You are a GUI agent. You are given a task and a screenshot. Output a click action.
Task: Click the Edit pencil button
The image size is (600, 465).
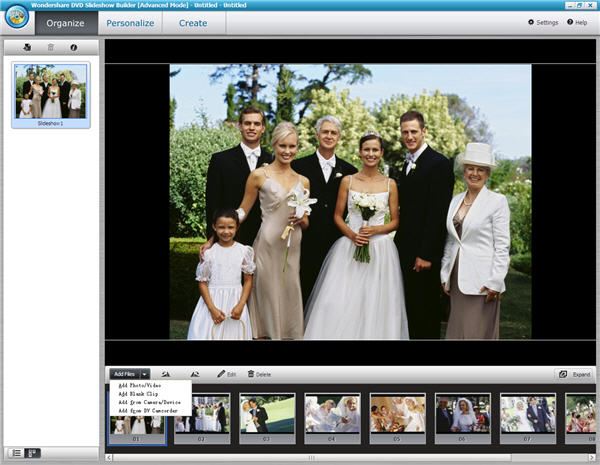click(227, 374)
